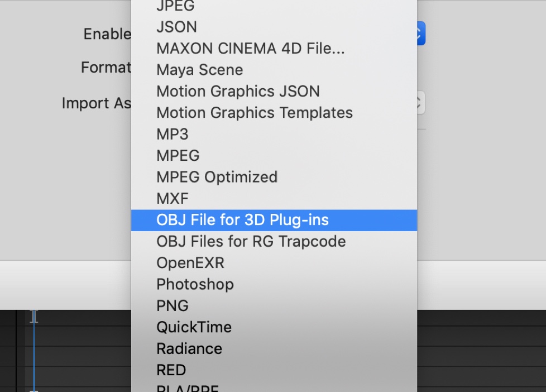Select JPEG from the format list
Screen dimensions: 546x392
[x=274, y=6]
